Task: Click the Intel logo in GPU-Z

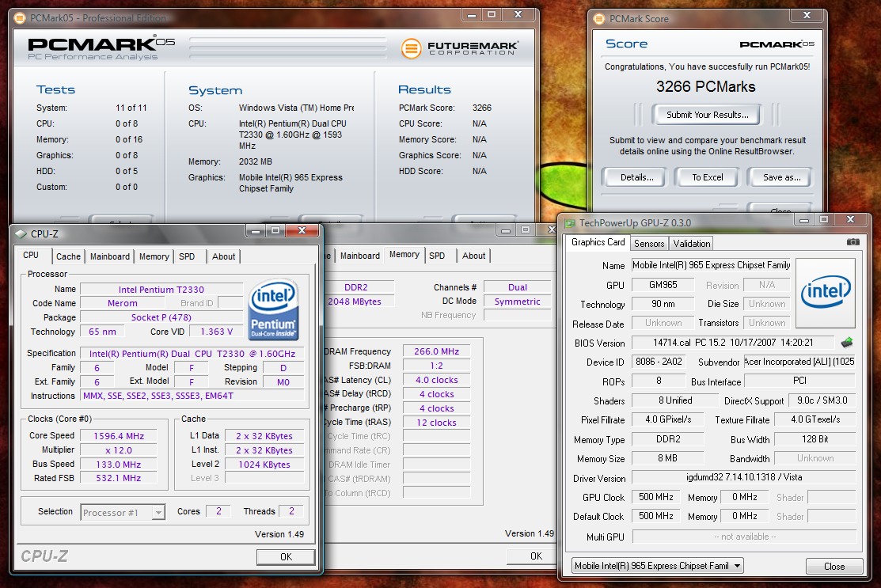Action: pos(826,292)
